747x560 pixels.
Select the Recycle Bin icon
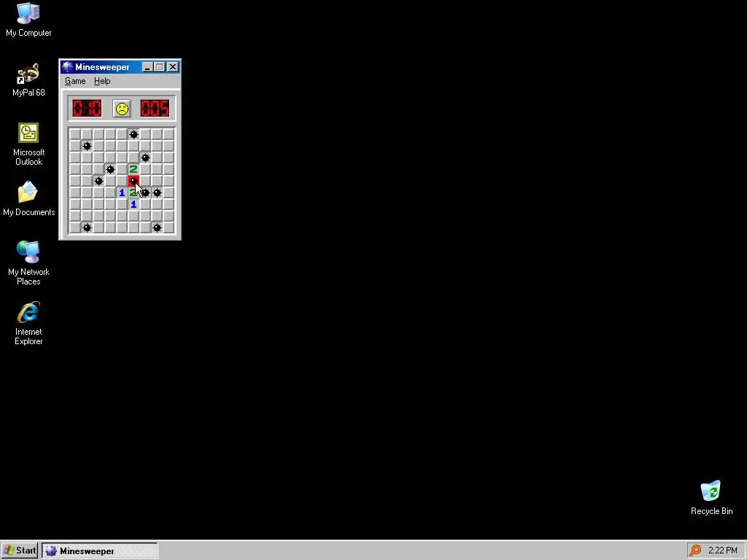click(x=711, y=498)
